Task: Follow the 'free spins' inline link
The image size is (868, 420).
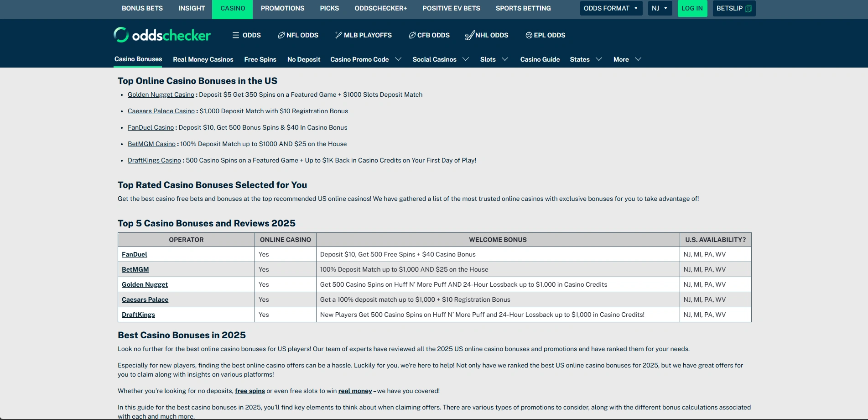Action: coord(250,391)
